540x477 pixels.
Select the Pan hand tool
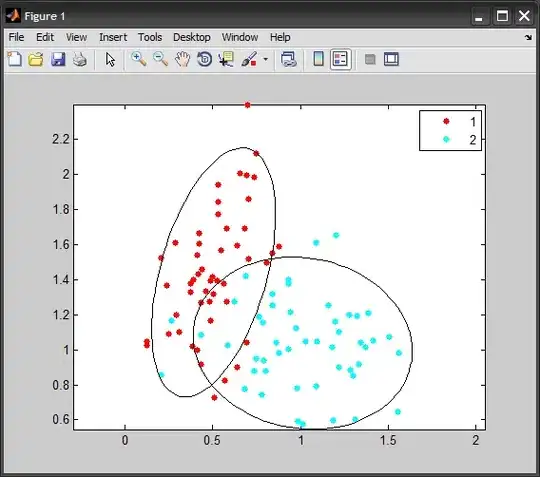click(x=183, y=59)
